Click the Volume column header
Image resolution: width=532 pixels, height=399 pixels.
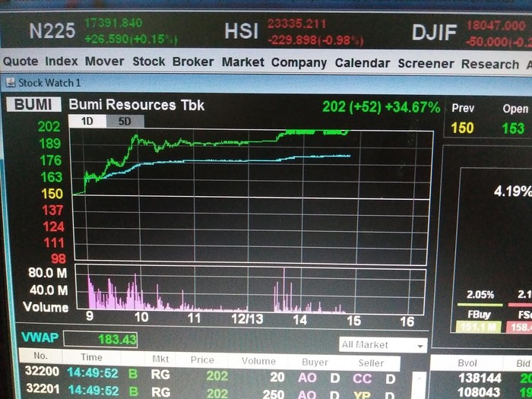258,361
